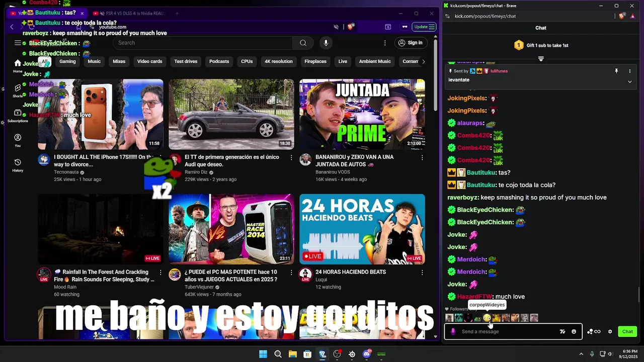
Task: Click the YouTube search input field
Action: click(203, 43)
